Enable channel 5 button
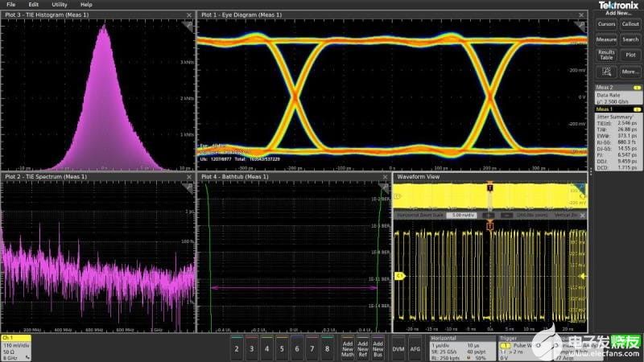644x362 pixels. (281, 348)
